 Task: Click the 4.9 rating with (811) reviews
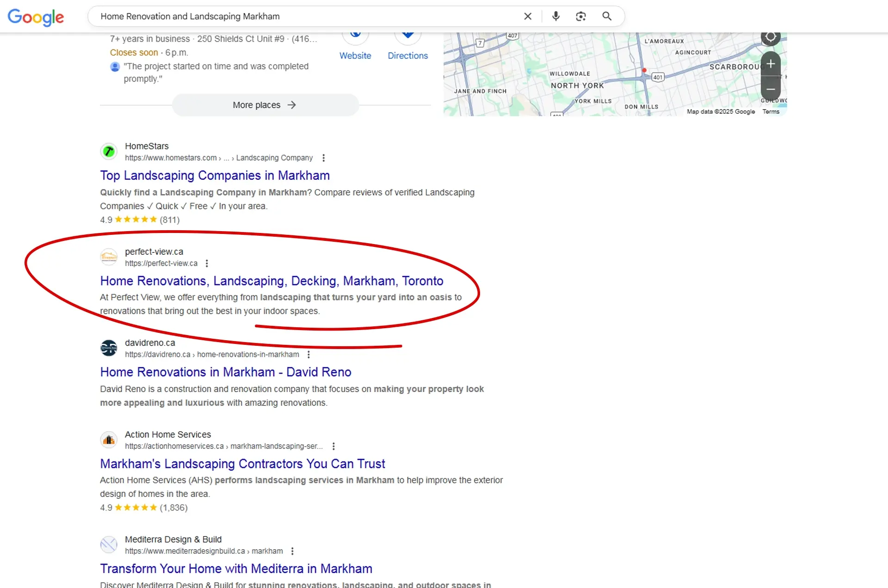(x=140, y=220)
